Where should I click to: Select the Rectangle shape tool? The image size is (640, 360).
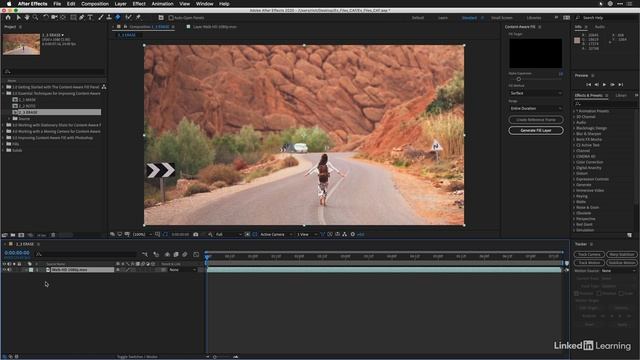(x=73, y=18)
